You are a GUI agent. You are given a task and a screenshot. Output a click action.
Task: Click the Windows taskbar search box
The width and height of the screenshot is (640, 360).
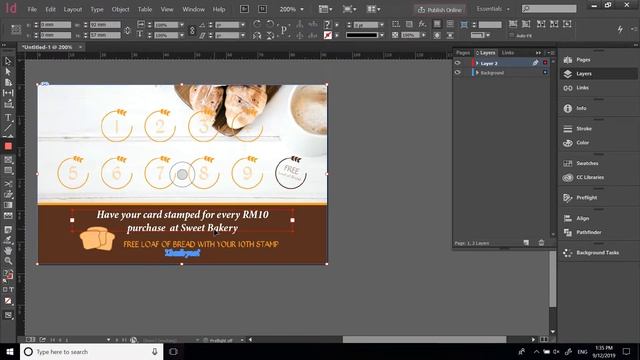point(91,351)
